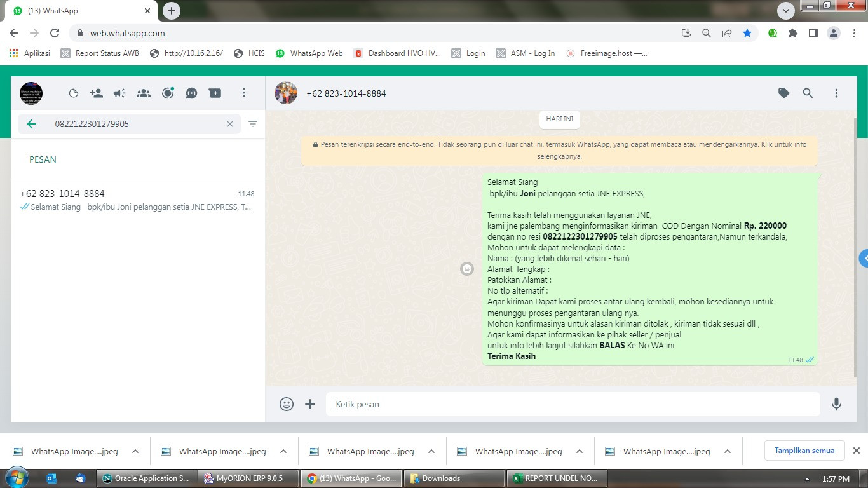Screen dimensions: 868x488
Task: Open the megaphone broadcast icon
Action: 119,93
